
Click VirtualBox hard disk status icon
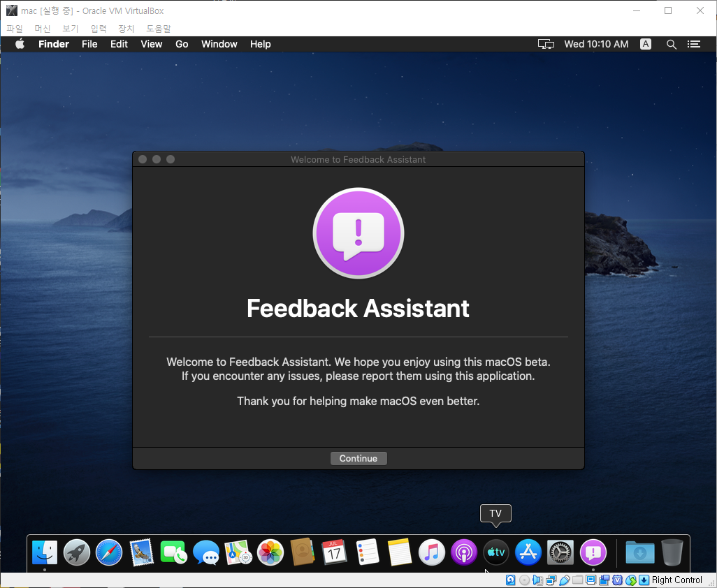pos(510,580)
